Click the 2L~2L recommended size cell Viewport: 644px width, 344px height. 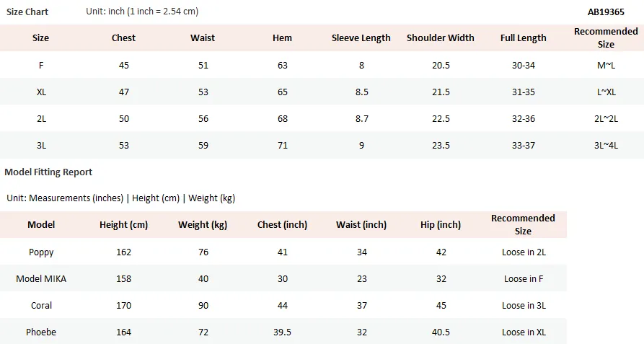click(x=606, y=119)
